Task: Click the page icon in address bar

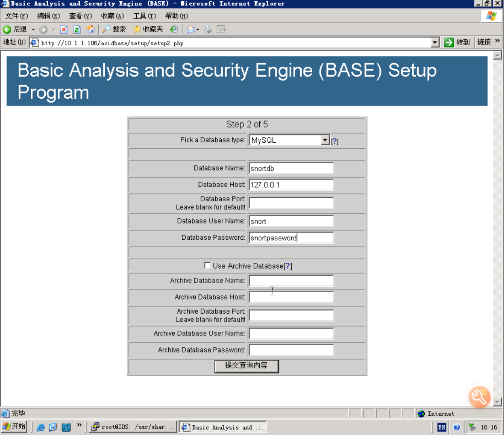Action: (x=34, y=42)
